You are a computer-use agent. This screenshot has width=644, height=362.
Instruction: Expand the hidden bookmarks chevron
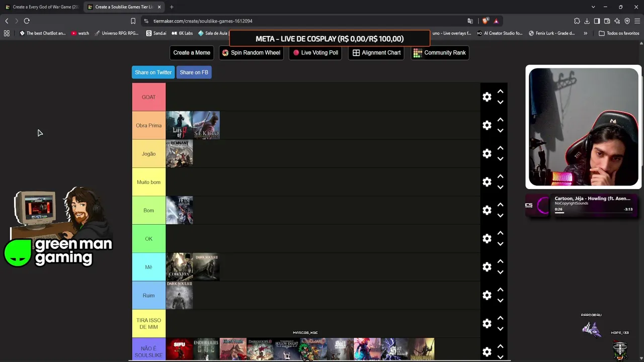pyautogui.click(x=585, y=33)
